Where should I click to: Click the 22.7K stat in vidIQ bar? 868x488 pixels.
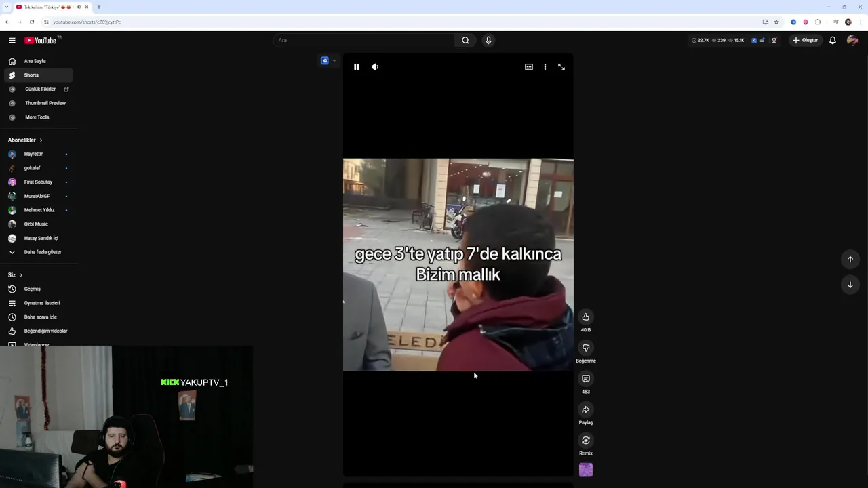click(701, 40)
